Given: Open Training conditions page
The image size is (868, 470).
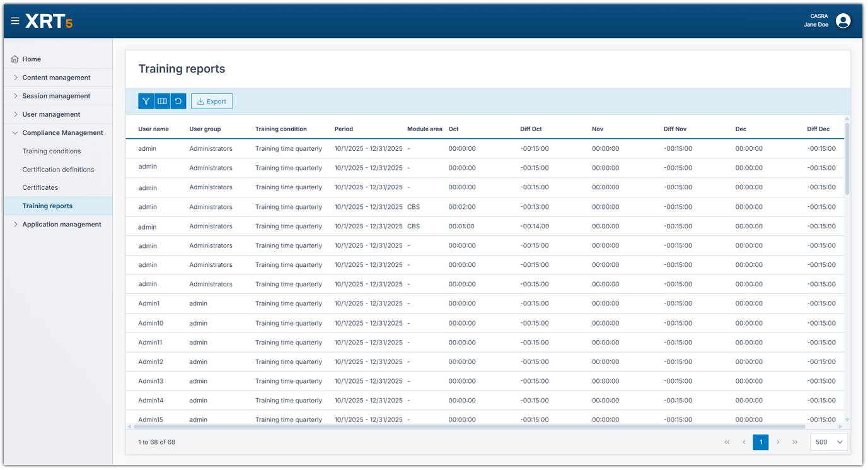Looking at the screenshot, I should pyautogui.click(x=52, y=151).
